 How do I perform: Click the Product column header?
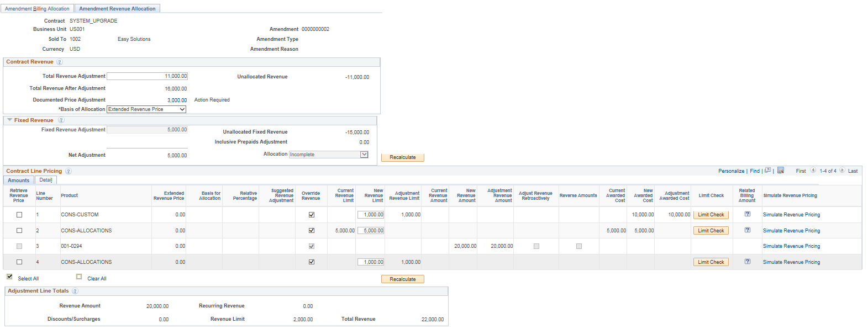pyautogui.click(x=70, y=195)
